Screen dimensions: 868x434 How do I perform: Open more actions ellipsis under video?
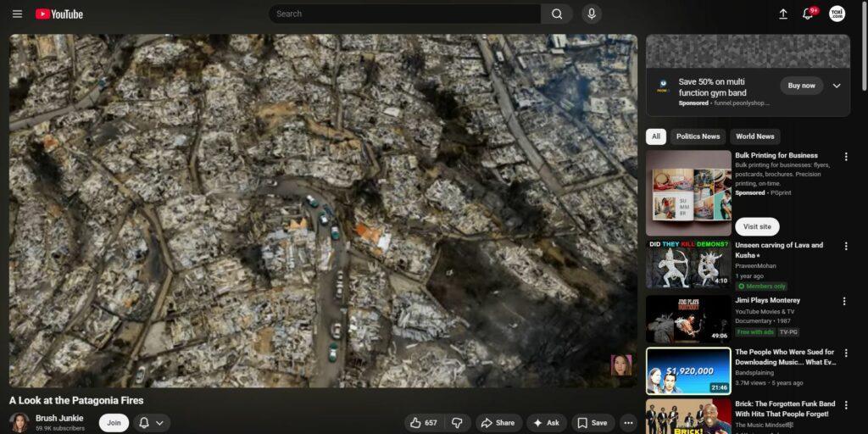coord(628,422)
